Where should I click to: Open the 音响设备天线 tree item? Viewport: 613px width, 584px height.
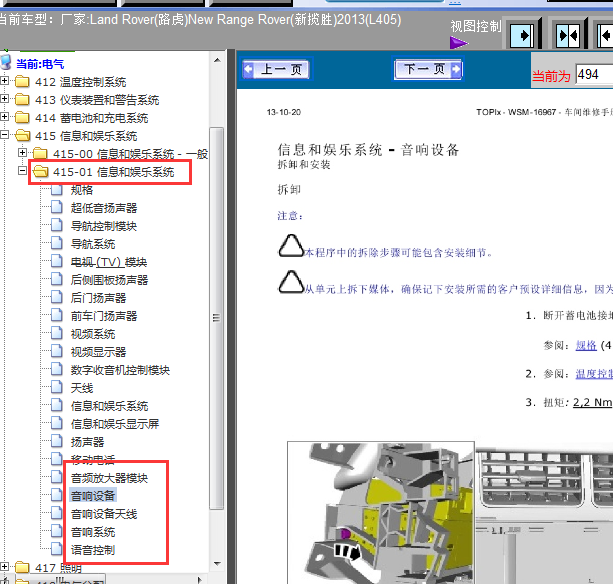pyautogui.click(x=104, y=514)
